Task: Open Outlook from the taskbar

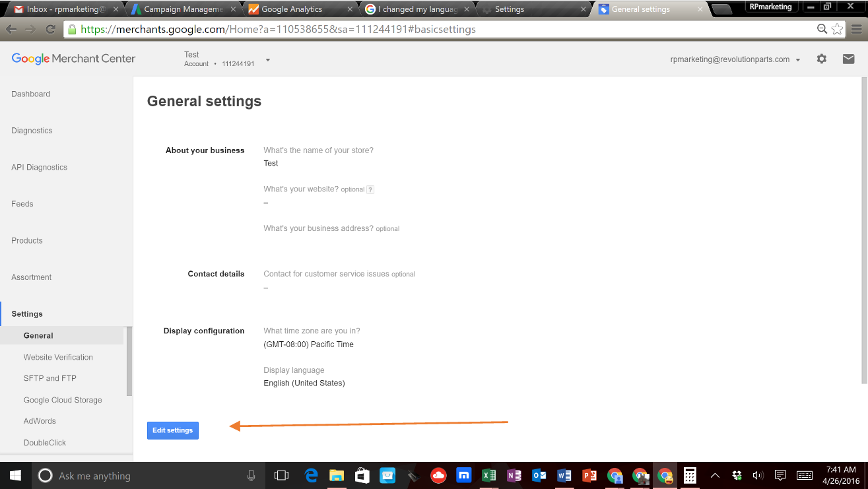Action: [539, 475]
